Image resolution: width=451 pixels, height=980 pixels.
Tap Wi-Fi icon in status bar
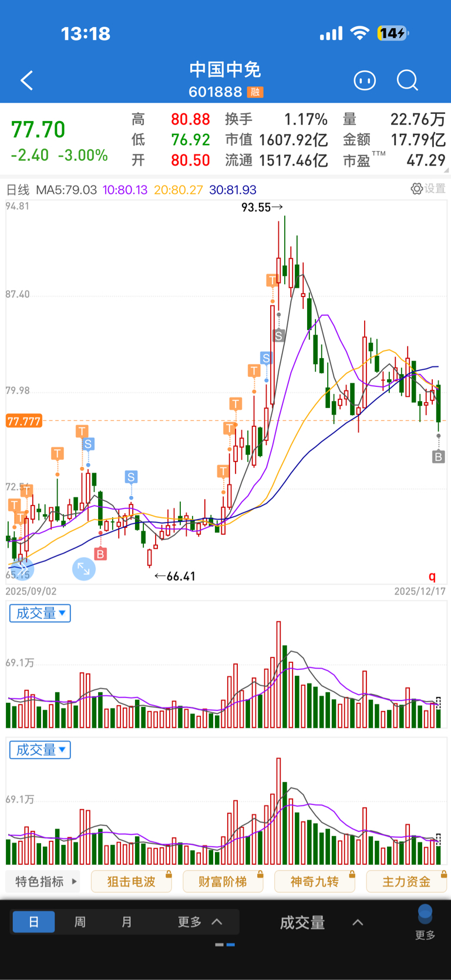click(359, 33)
